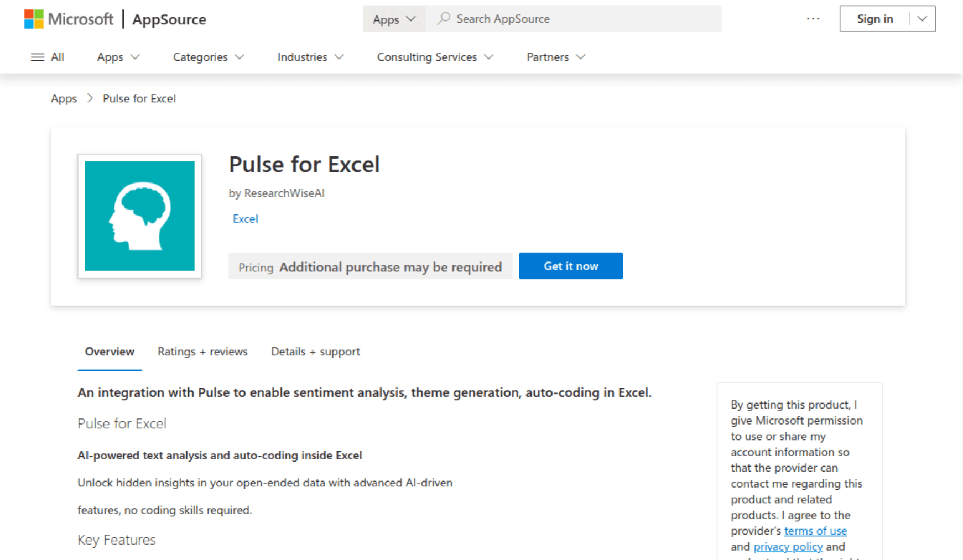
Task: Switch to Ratings + reviews tab
Action: [x=202, y=352]
